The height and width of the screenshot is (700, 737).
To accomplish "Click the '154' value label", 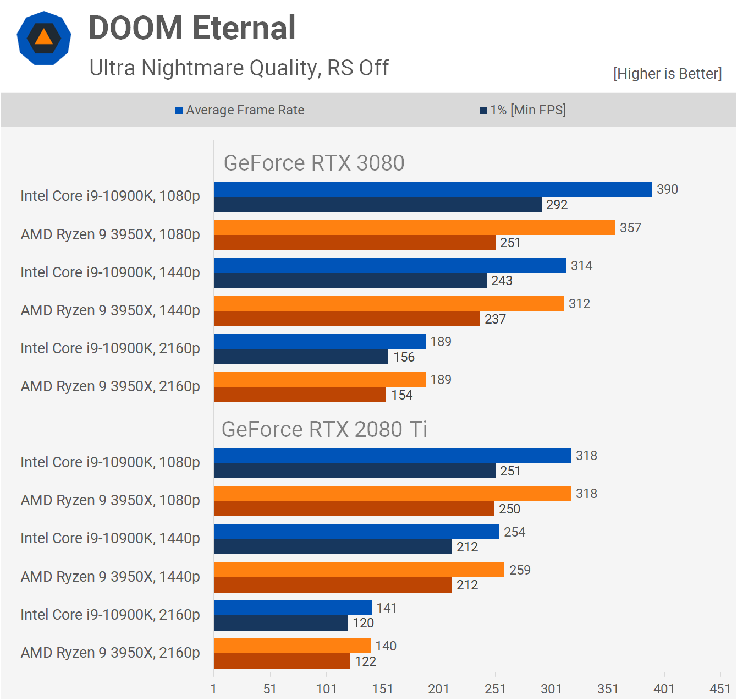I will (402, 395).
